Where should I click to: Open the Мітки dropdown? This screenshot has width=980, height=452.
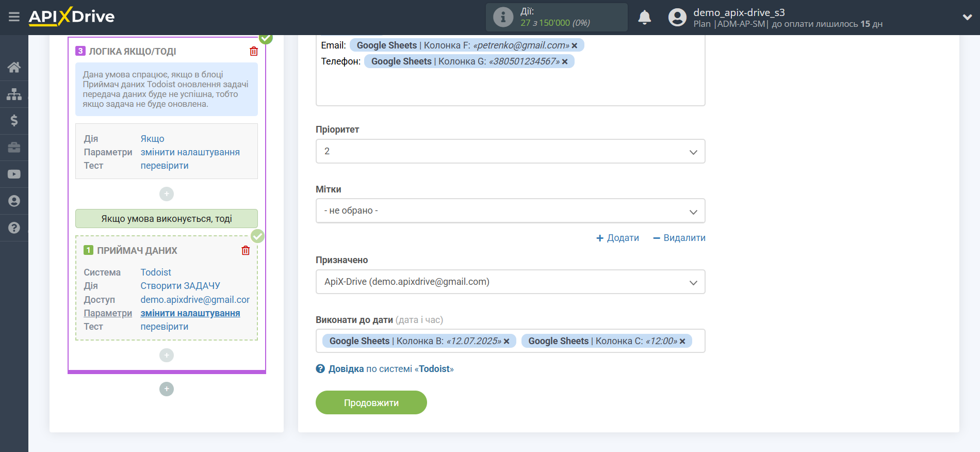click(x=510, y=211)
